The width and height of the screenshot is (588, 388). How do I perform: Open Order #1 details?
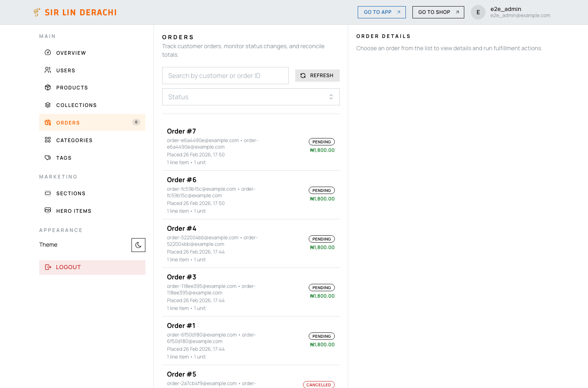251,341
